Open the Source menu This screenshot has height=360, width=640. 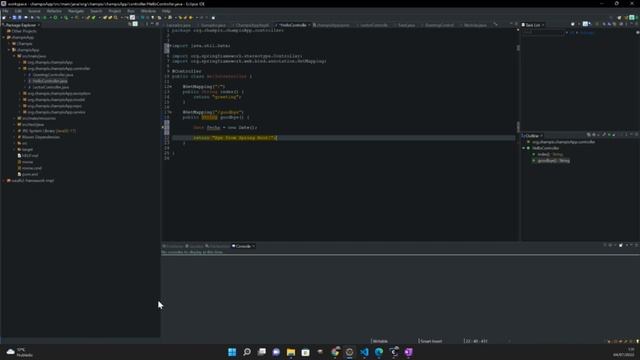34,11
